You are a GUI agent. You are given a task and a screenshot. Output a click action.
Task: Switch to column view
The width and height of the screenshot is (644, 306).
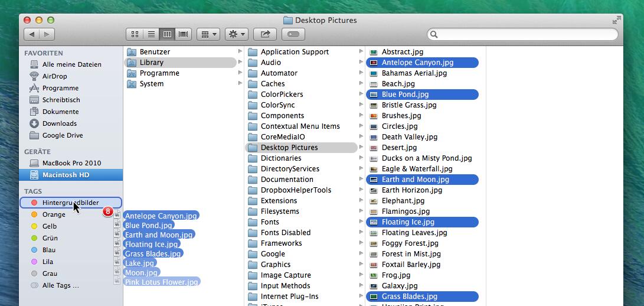(x=166, y=34)
